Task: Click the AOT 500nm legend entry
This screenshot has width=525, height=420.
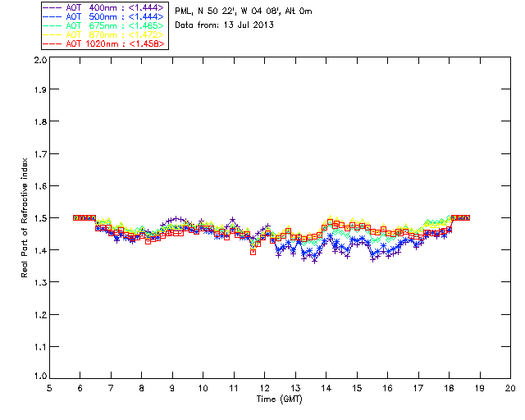Action: 104,16
